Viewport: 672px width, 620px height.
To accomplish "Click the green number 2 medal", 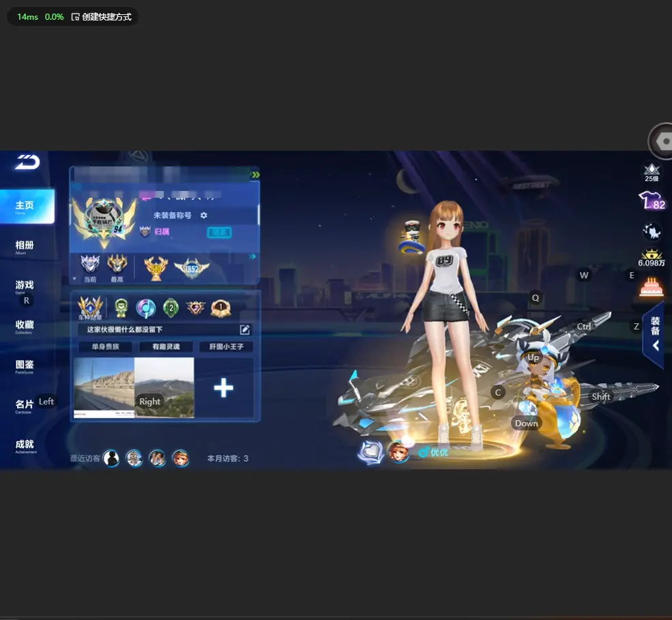I will pyautogui.click(x=171, y=308).
